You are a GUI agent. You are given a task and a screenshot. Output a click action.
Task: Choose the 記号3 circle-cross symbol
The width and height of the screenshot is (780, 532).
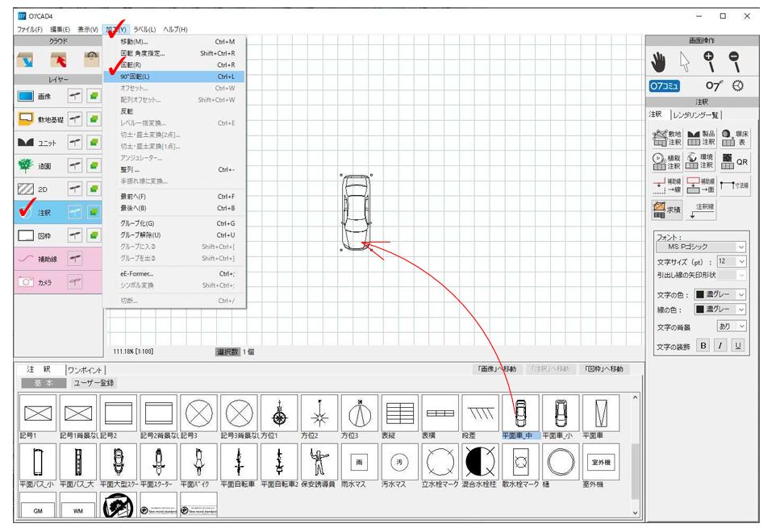[198, 414]
